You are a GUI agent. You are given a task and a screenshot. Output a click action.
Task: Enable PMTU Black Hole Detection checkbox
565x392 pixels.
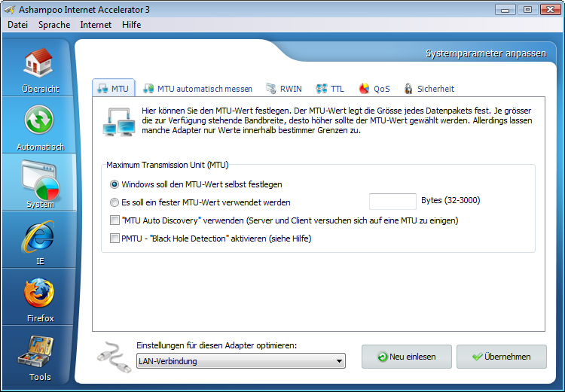click(115, 239)
